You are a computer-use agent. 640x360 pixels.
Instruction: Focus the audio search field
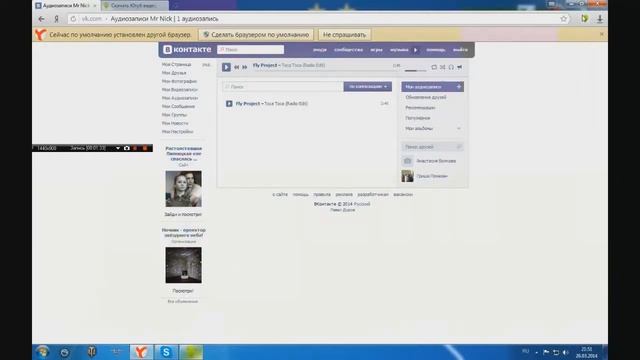tap(283, 87)
